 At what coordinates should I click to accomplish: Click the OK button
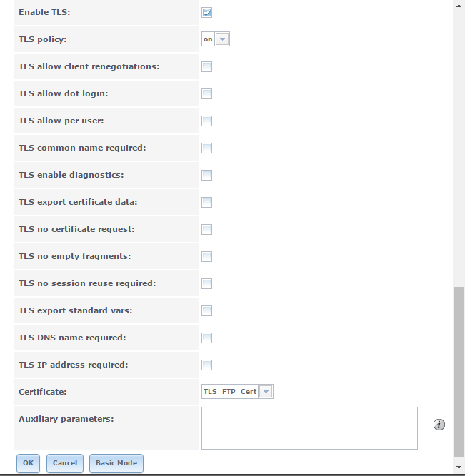click(x=28, y=463)
